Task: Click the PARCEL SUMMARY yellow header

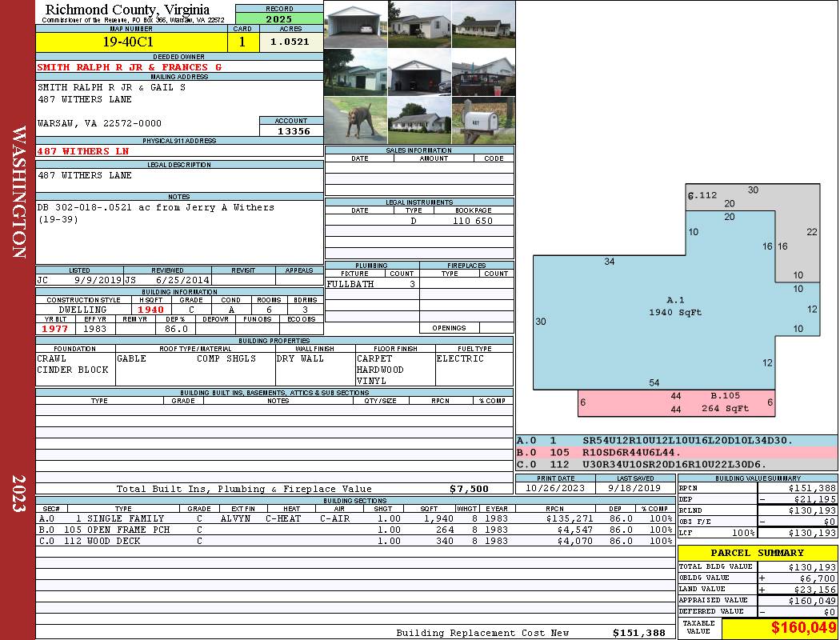Action: click(758, 553)
